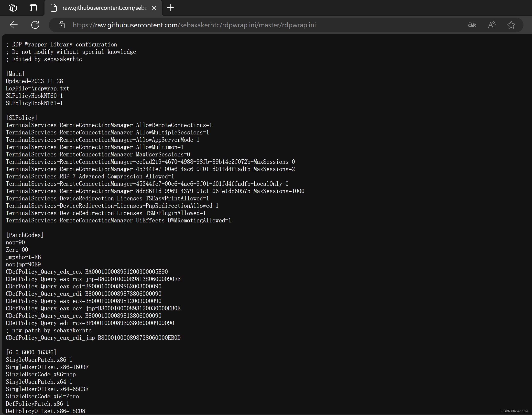
Task: Switch to the raw.githubusercontent.com tab
Action: [x=103, y=8]
